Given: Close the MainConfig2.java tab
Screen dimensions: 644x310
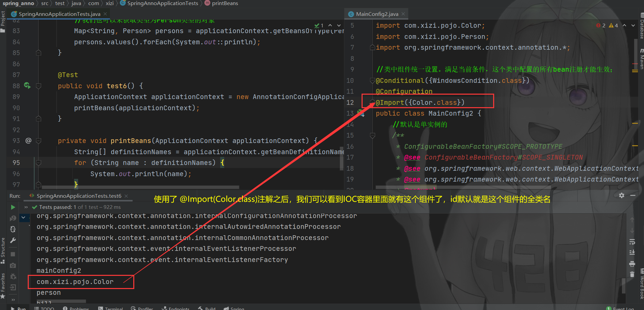Looking at the screenshot, I should click(403, 14).
